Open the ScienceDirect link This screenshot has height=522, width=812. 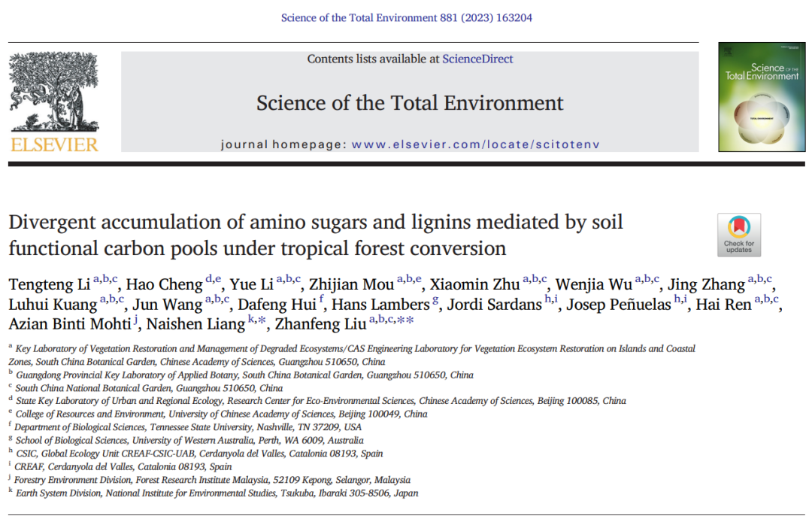[x=477, y=59]
